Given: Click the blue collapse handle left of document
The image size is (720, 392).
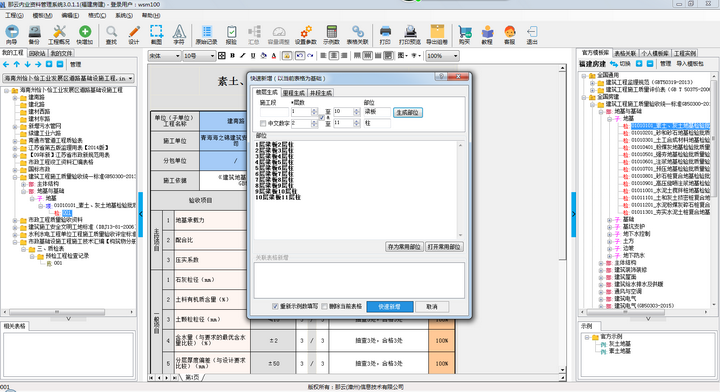Looking at the screenshot, I should coord(141,214).
